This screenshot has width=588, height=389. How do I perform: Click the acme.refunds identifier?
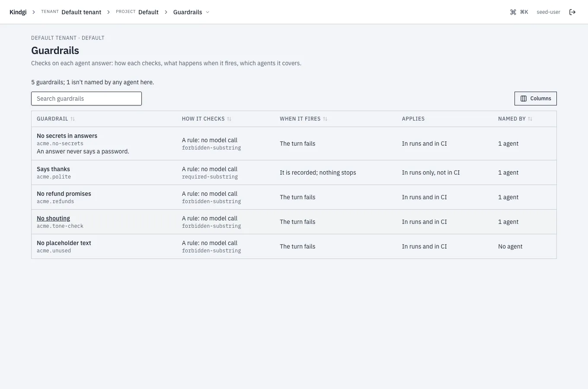point(55,201)
